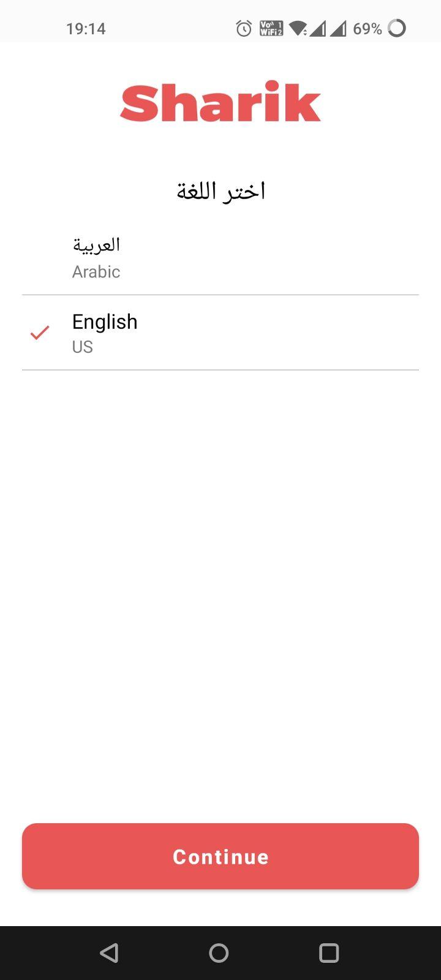Tap the second SIM signal icon
The width and height of the screenshot is (441, 980).
pos(338,28)
